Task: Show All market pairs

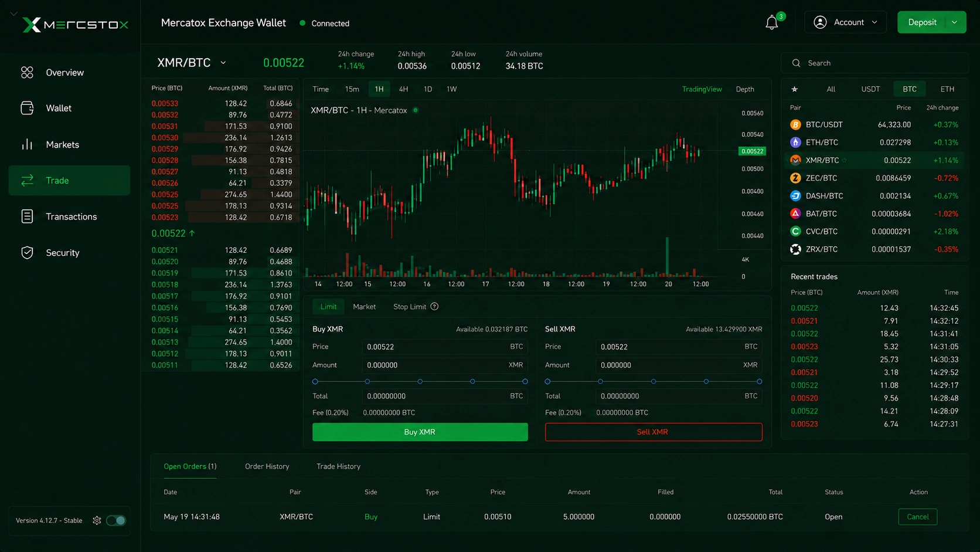Action: click(831, 89)
